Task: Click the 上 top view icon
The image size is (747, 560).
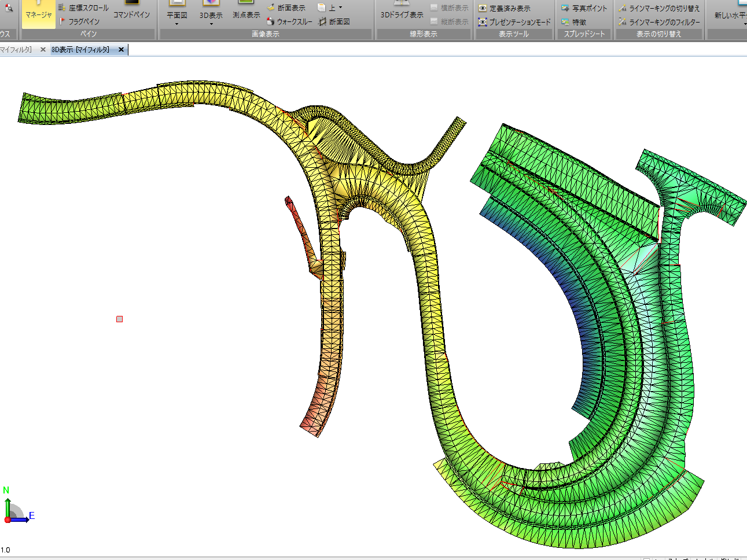Action: coord(322,8)
